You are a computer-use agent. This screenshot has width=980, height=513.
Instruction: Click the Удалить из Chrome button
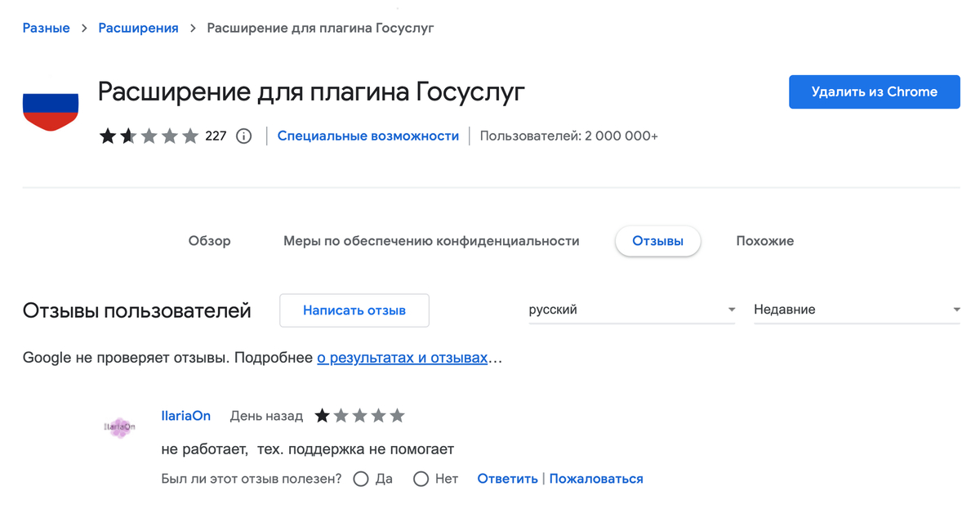[x=874, y=92]
